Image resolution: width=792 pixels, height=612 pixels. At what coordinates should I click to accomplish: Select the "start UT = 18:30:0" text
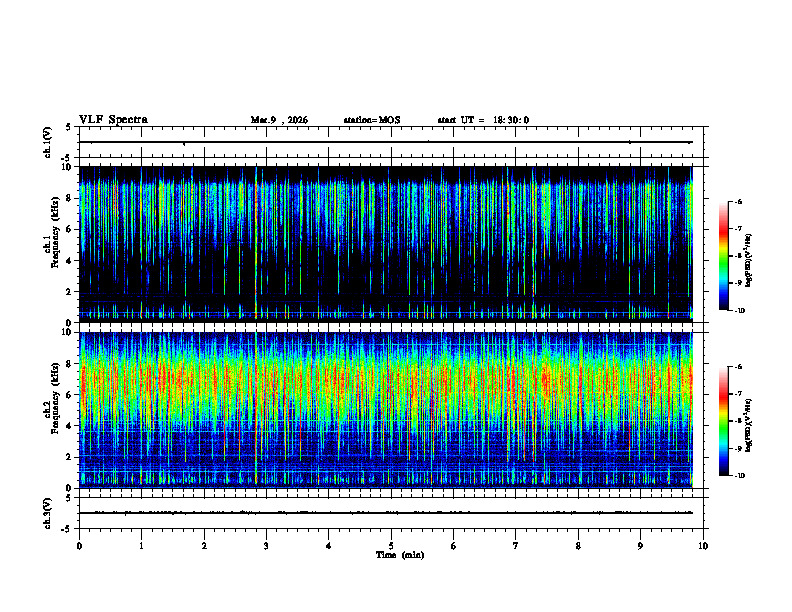(483, 120)
